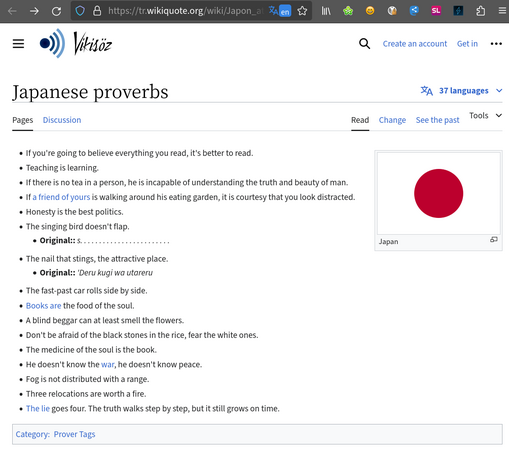Open the See the past tab

(437, 120)
